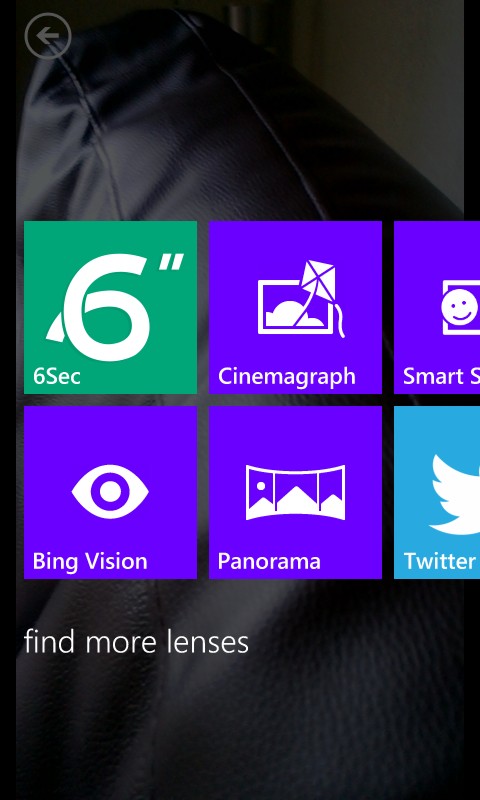Viewport: 480px width, 800px height.
Task: Select the Smart Shoot smiley icon
Action: [x=461, y=307]
